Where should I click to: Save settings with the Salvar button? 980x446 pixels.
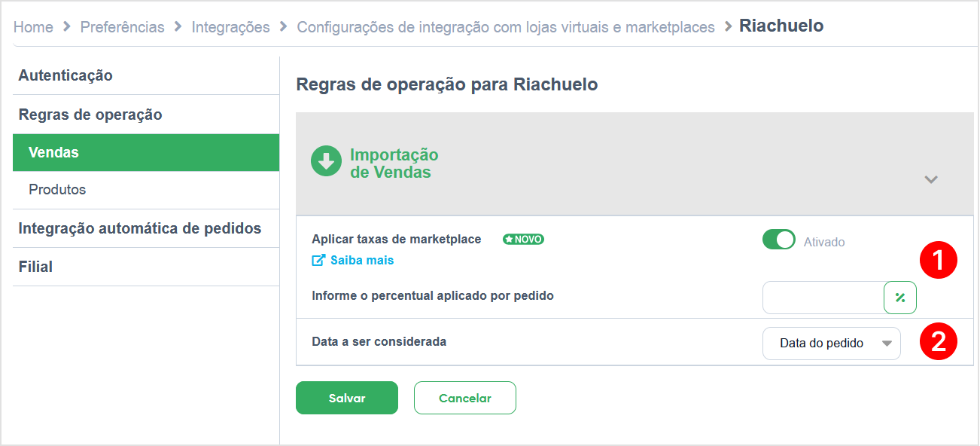[347, 398]
